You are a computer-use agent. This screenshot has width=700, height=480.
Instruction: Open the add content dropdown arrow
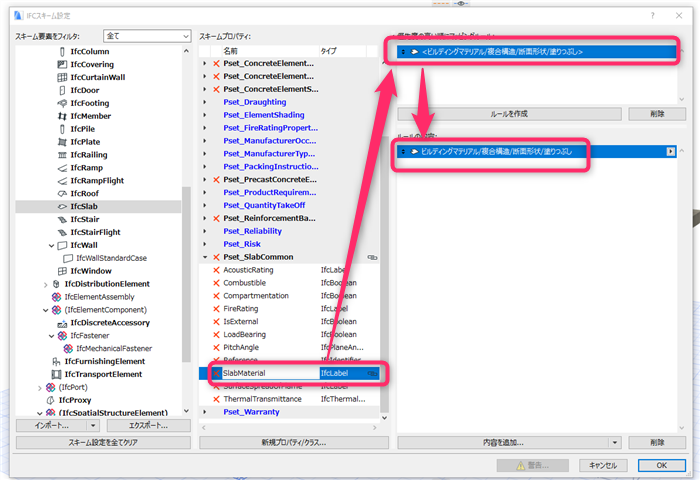coord(615,443)
